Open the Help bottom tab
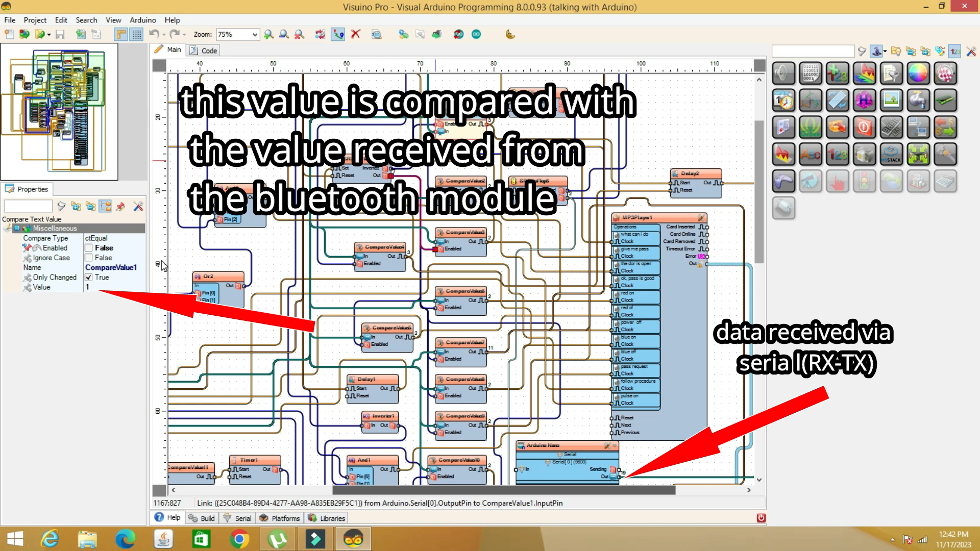The image size is (980, 551). tap(167, 517)
